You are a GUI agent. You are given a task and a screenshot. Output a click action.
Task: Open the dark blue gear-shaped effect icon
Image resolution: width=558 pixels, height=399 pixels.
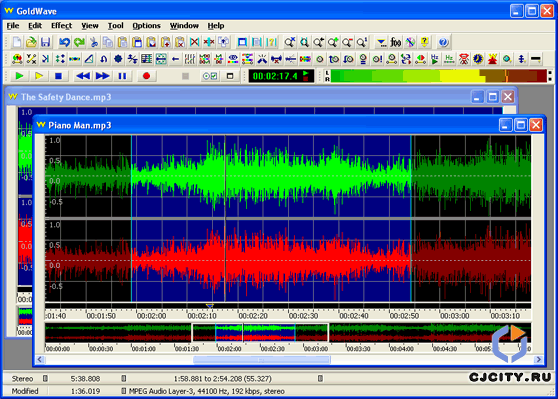[x=118, y=59]
